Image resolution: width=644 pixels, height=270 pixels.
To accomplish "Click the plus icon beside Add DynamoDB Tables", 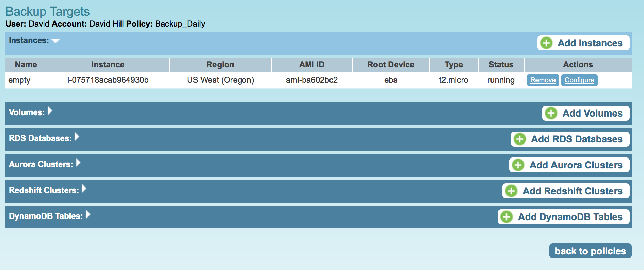I will pos(506,217).
